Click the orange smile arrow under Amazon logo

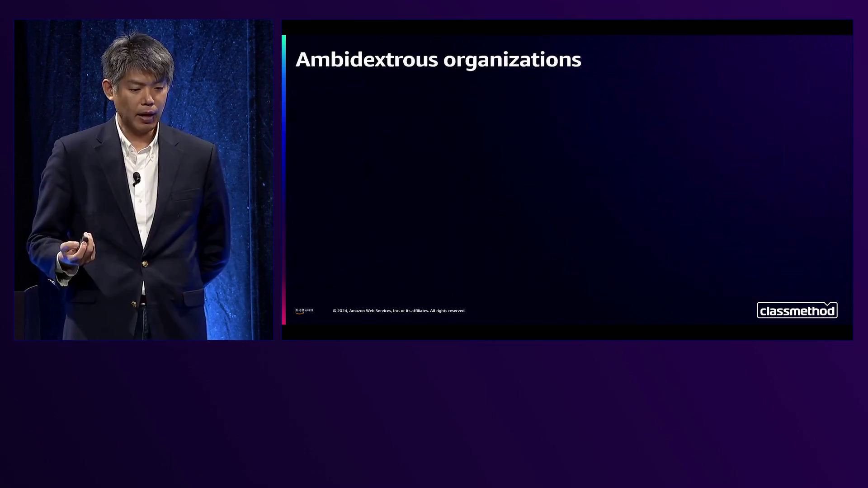pyautogui.click(x=299, y=313)
